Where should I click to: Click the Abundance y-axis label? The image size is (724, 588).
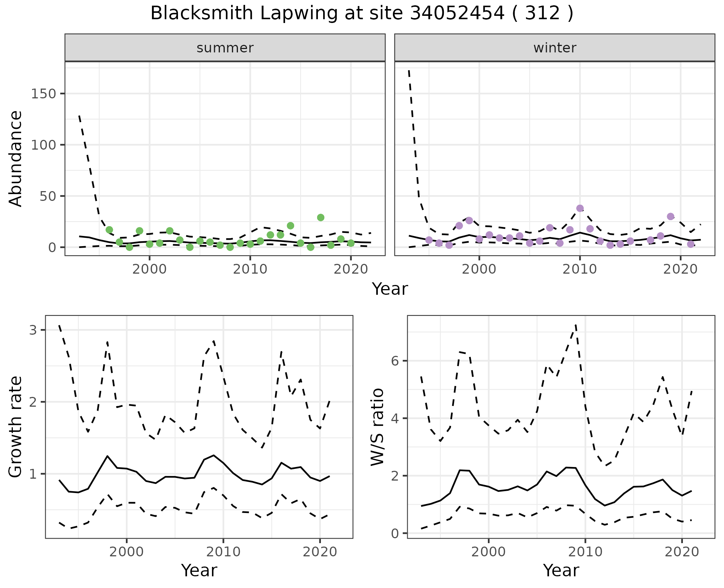pos(16,158)
